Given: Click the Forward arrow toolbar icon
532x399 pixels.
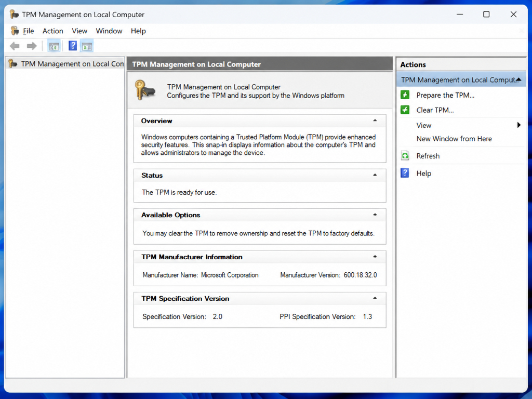Looking at the screenshot, I should pos(32,46).
